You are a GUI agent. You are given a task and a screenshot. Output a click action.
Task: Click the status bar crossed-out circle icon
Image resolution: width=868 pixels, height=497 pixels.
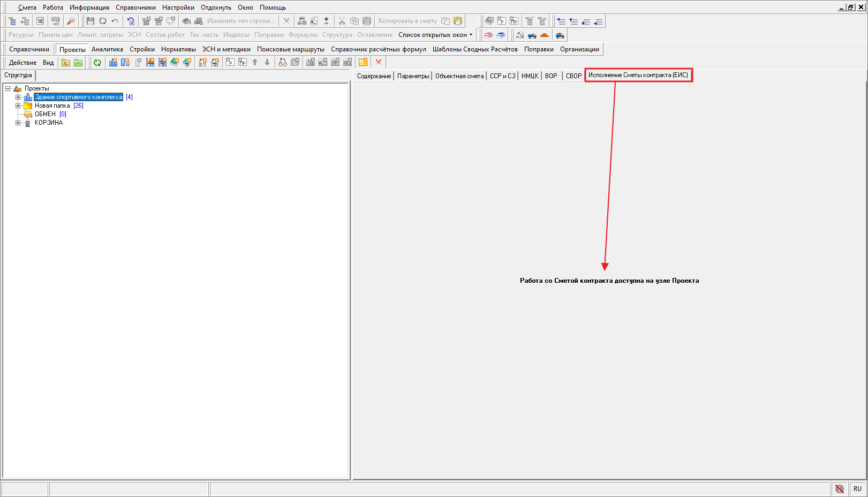pyautogui.click(x=840, y=489)
